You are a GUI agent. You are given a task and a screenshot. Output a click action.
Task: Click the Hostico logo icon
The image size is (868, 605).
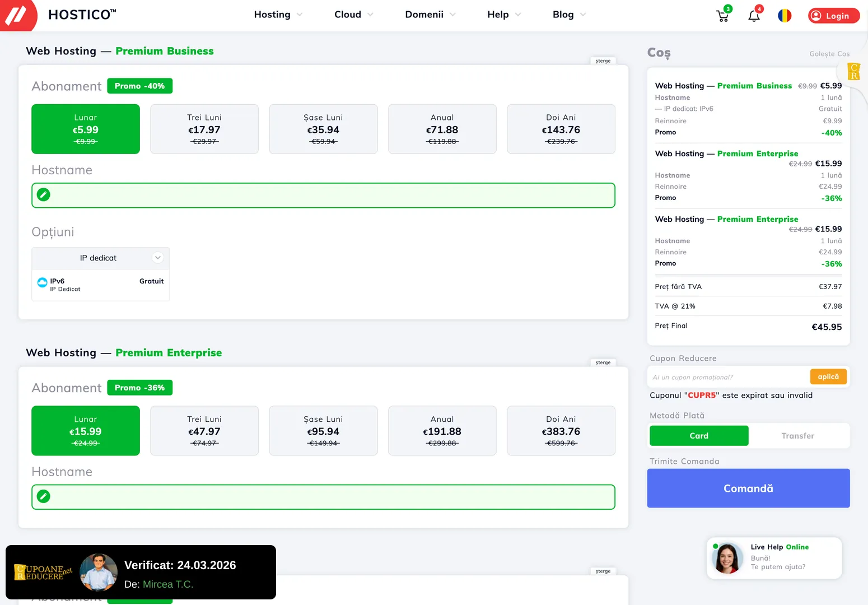[x=17, y=15]
